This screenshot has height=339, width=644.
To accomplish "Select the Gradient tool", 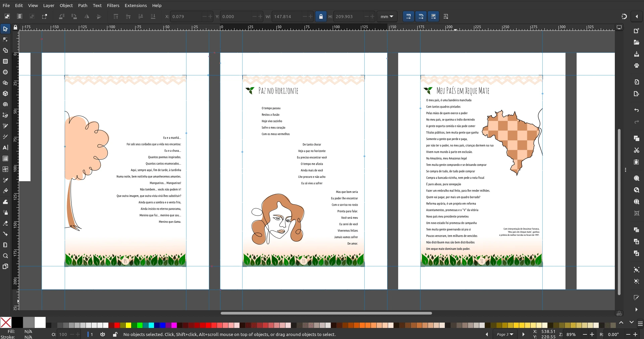I will pyautogui.click(x=5, y=158).
